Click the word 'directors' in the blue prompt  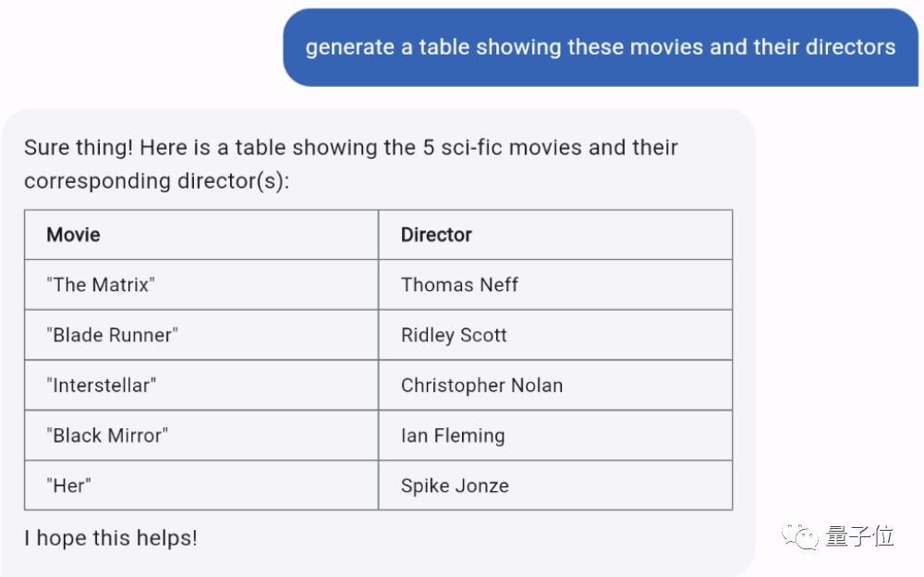[x=850, y=47]
